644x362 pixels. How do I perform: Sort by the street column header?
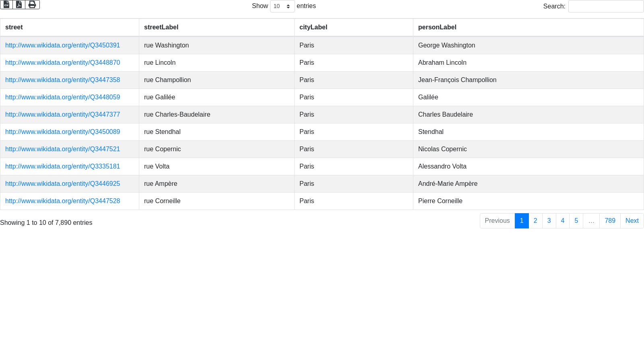click(14, 27)
